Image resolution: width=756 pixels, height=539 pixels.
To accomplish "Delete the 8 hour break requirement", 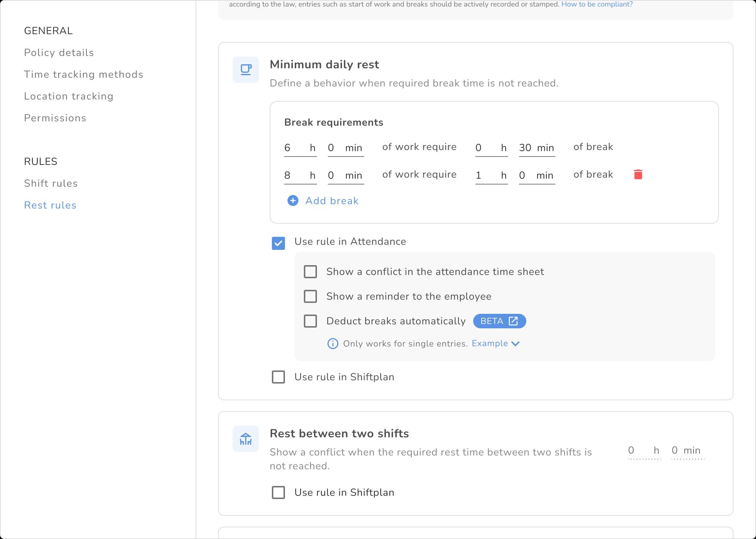I will click(x=638, y=175).
